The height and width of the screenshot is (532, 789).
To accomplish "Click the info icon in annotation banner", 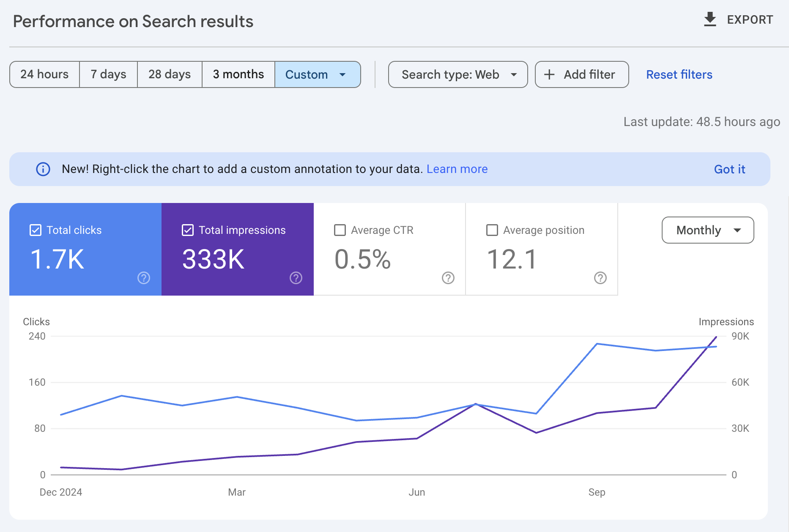I will click(x=43, y=169).
